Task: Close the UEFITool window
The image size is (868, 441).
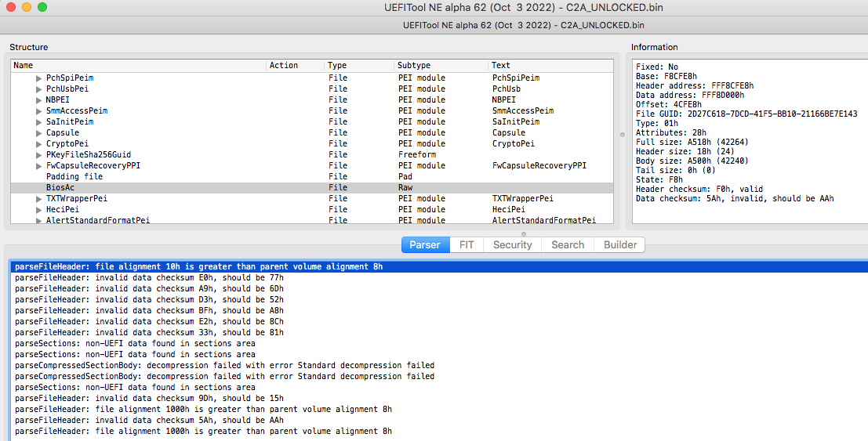Action: pos(10,7)
